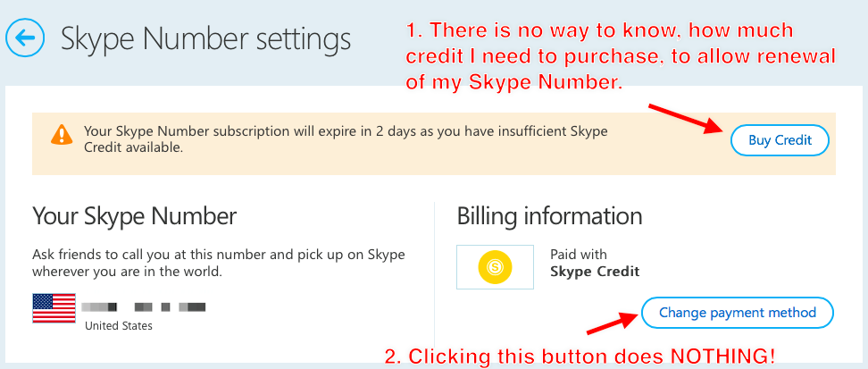The width and height of the screenshot is (868, 369).
Task: Click red arrow pointing at Change payment method
Action: (612, 323)
